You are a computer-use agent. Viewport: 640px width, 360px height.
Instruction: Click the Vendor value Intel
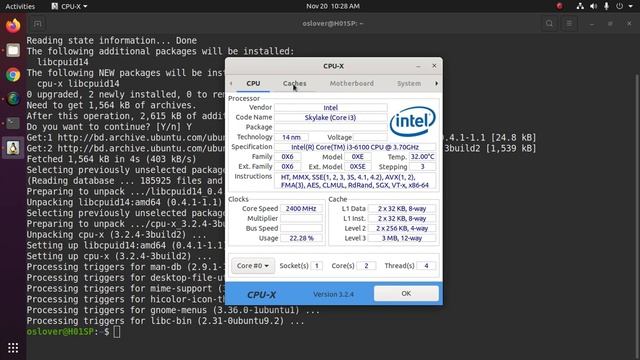pos(331,108)
